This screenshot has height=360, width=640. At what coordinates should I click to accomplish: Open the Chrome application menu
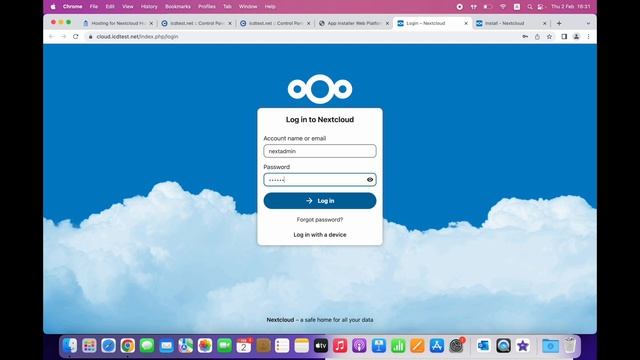click(72, 7)
